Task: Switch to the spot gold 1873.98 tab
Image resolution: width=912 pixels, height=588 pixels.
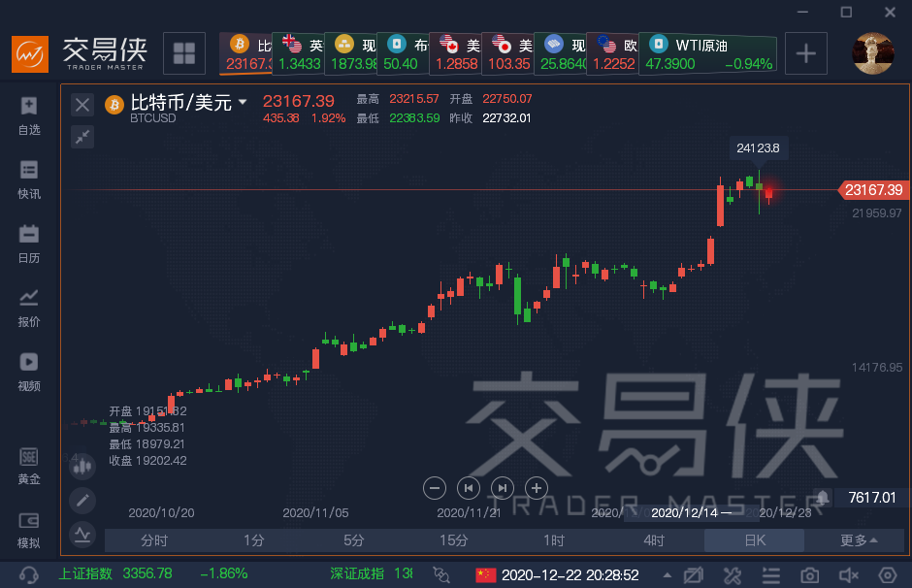Action: (350, 54)
